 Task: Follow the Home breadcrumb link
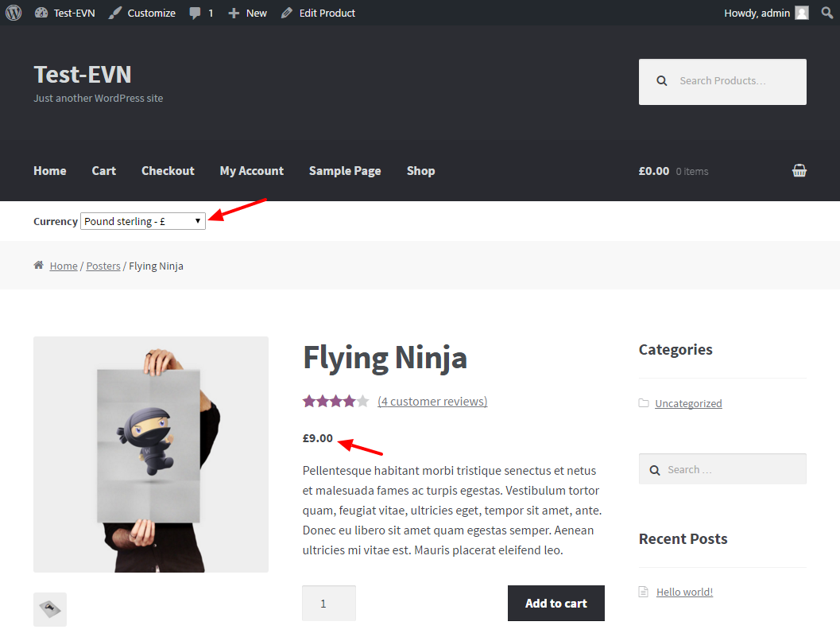(x=64, y=266)
